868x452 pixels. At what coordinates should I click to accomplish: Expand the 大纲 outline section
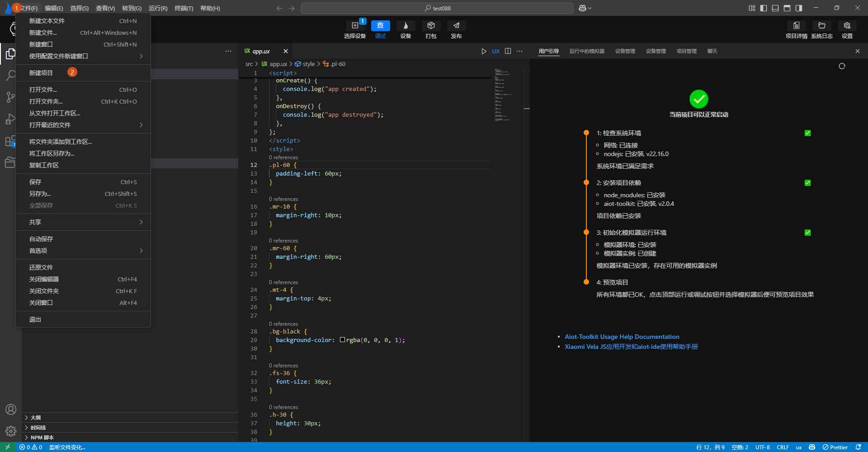pyautogui.click(x=36, y=418)
